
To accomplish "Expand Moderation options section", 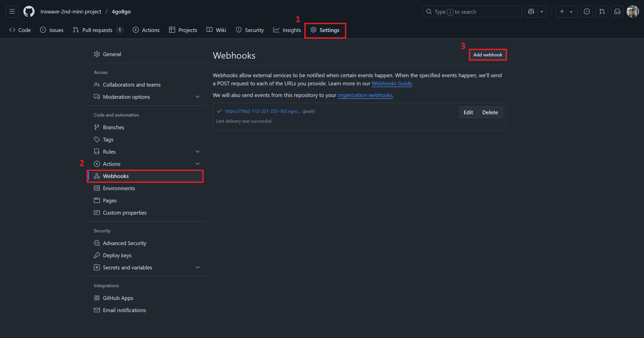I will pyautogui.click(x=197, y=97).
